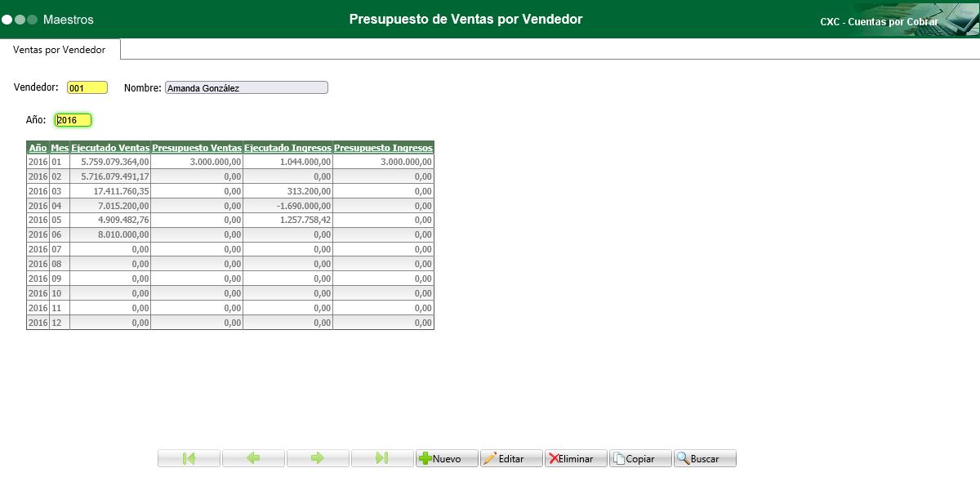Sort the table by Presupuesto Ingresos
This screenshot has width=980, height=486.
(x=384, y=148)
